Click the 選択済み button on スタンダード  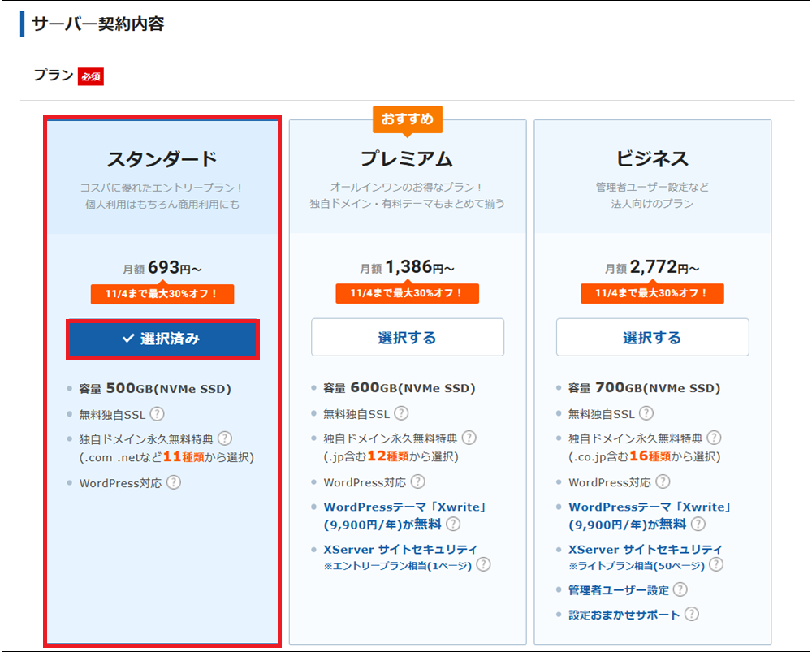(x=162, y=339)
